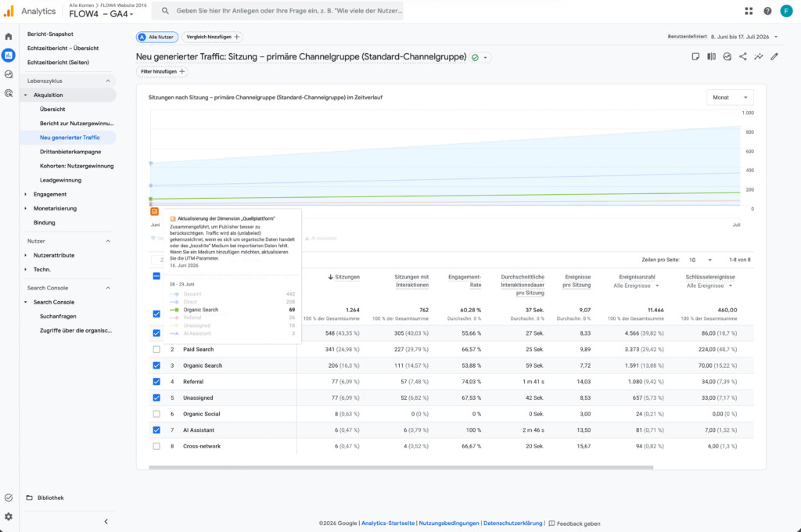Open Analytics-Startseite footer link
Viewport: 801px width, 532px height.
tap(388, 523)
